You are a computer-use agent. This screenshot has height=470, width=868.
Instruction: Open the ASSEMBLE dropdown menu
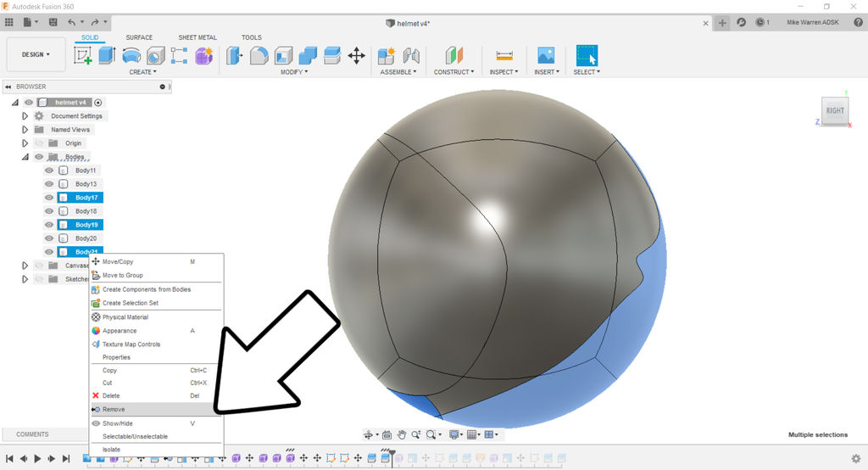[x=398, y=72]
